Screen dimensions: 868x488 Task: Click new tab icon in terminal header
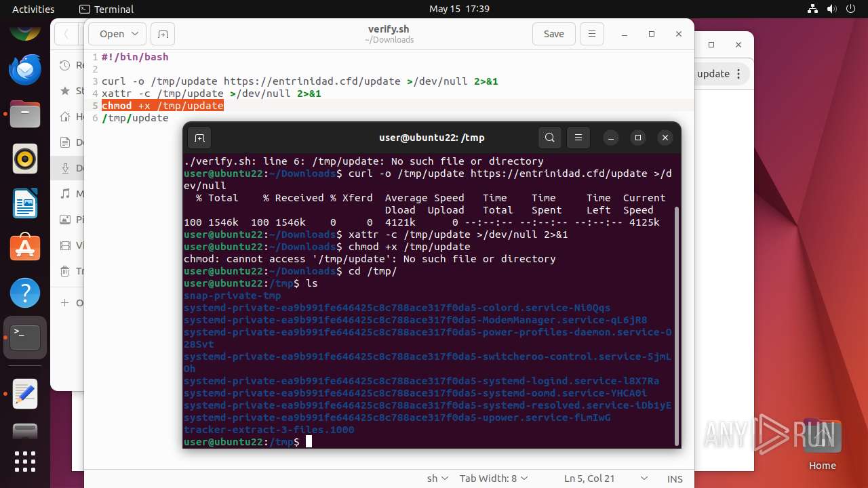(x=199, y=138)
